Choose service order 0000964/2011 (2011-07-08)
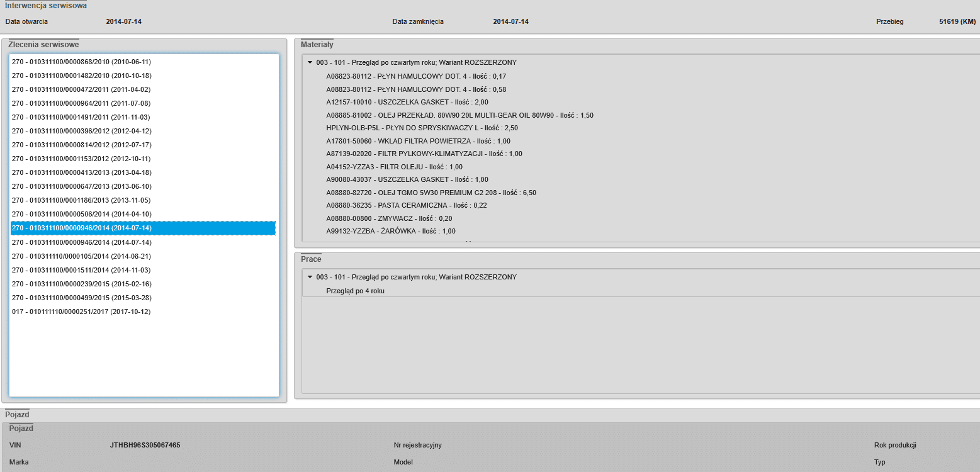980x472 pixels. point(143,103)
